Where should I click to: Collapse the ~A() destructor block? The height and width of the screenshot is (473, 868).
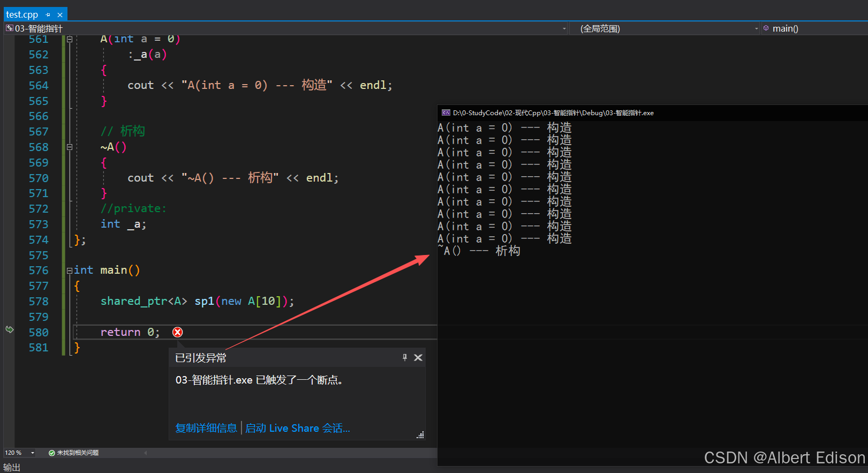tap(70, 147)
